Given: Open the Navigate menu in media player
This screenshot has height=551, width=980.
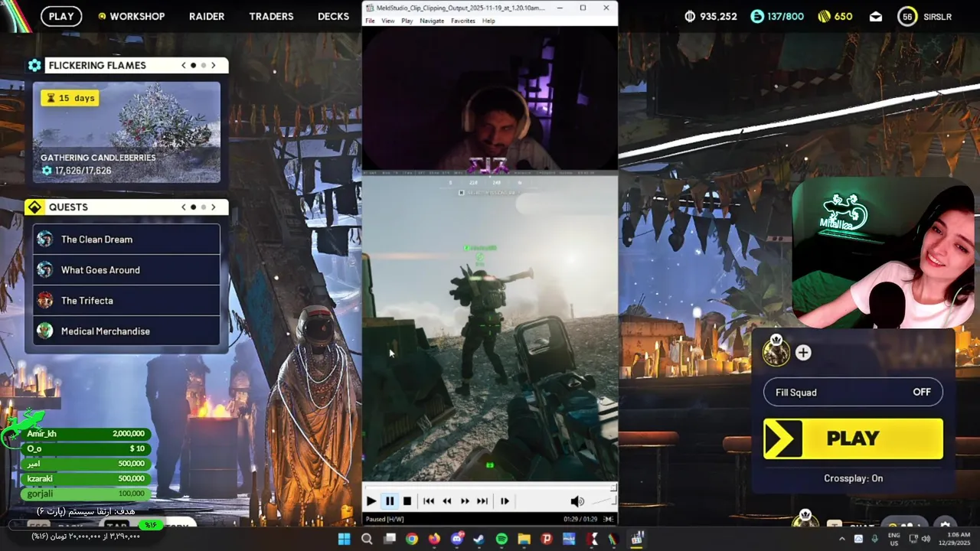Looking at the screenshot, I should (432, 21).
